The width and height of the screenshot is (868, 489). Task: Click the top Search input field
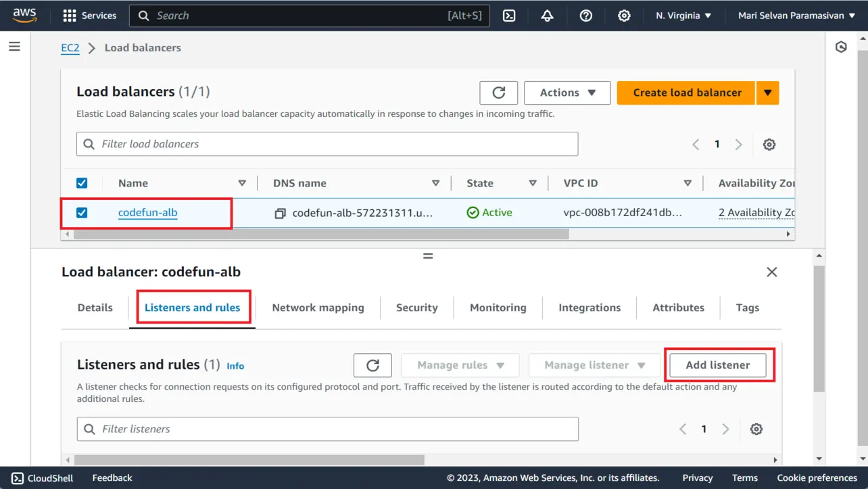pos(310,16)
